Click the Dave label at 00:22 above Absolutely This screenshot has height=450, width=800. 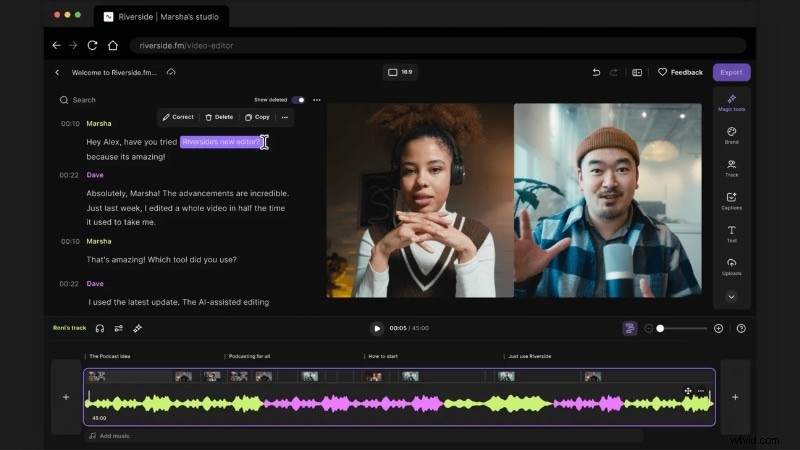(95, 175)
